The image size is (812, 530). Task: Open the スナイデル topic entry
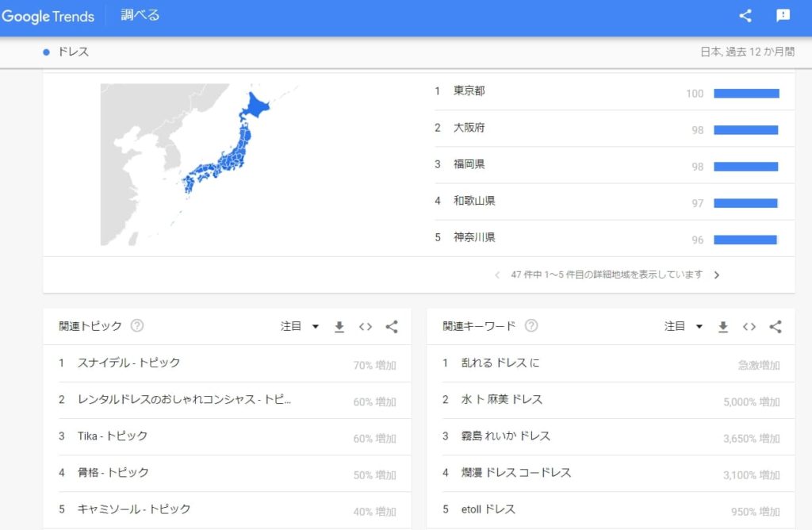pyautogui.click(x=128, y=363)
